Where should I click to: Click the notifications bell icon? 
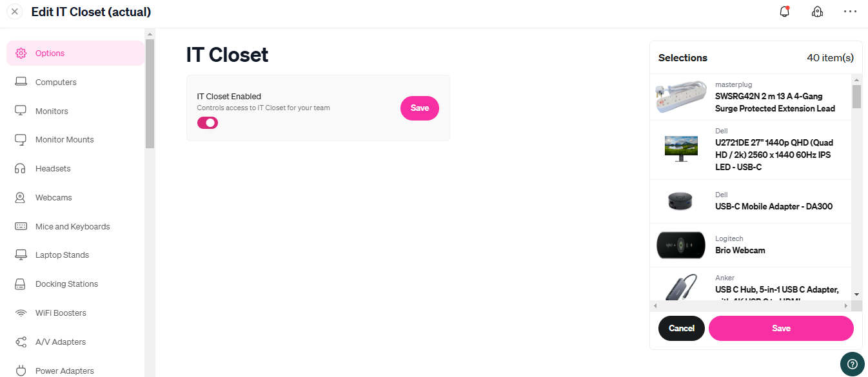[784, 12]
